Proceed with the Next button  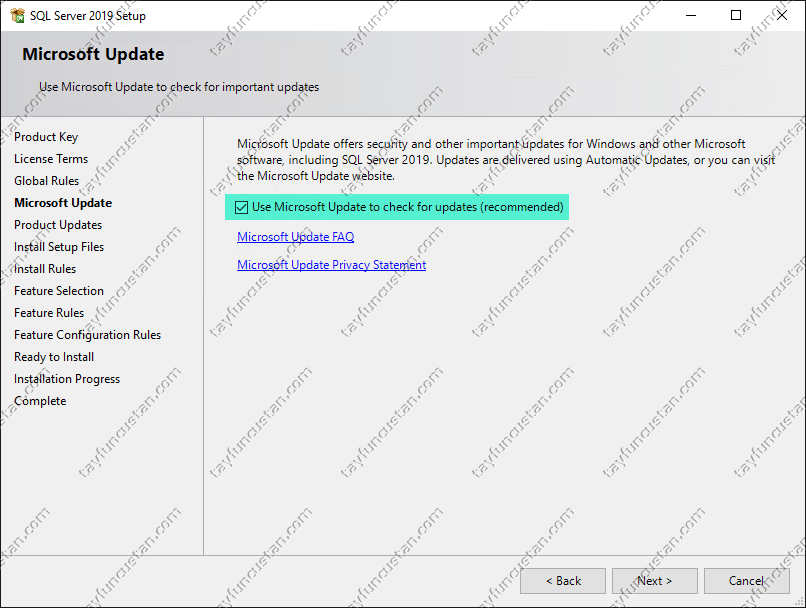654,581
